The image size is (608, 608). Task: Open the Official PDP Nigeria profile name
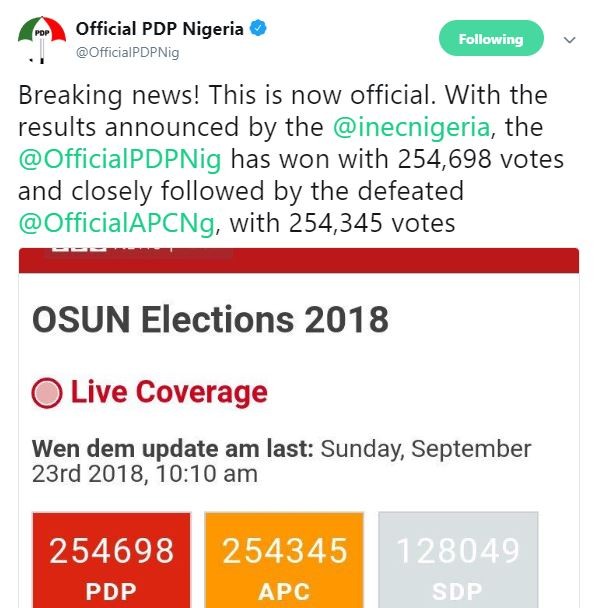point(159,29)
